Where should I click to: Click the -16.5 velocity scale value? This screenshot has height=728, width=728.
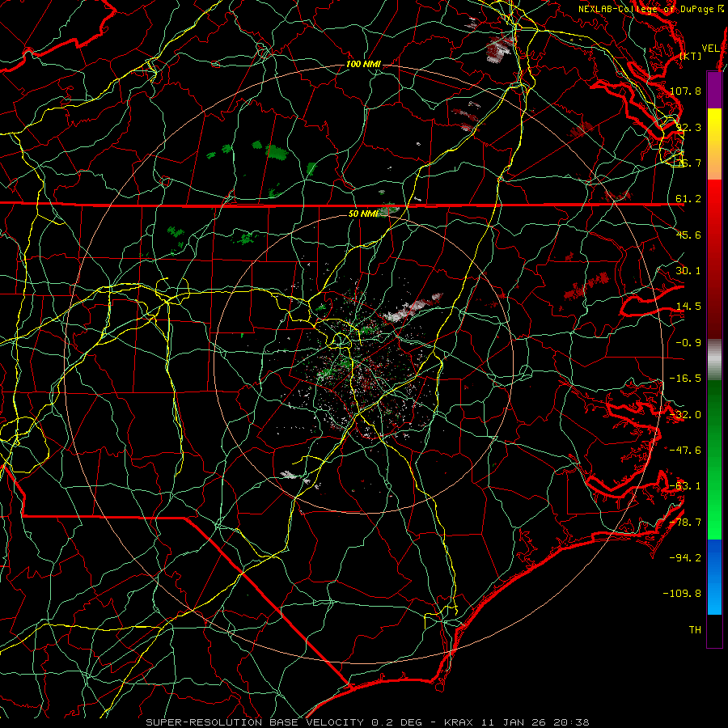685,379
